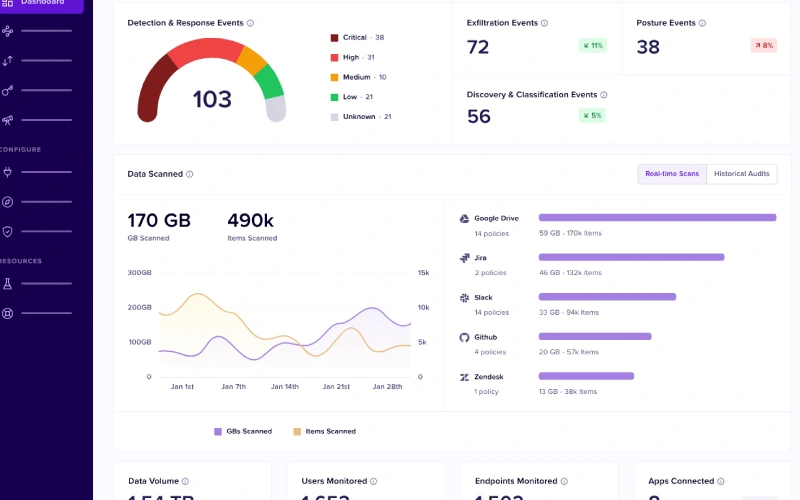
Task: Click the compass icon under Configure
Action: point(8,201)
